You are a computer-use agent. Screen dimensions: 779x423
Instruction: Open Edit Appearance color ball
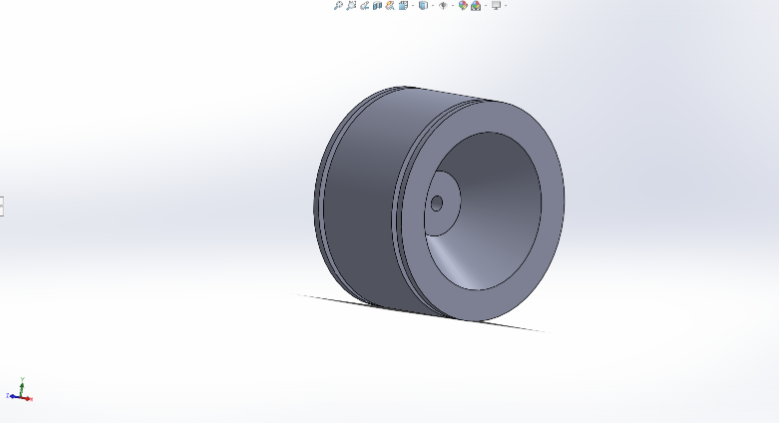coord(463,5)
